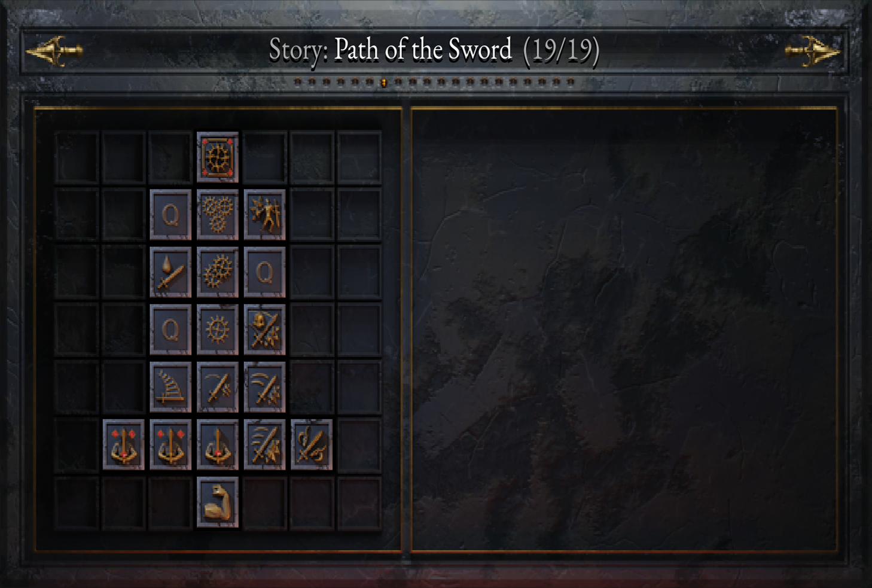
Task: Select the flexed arm icon at bottom
Action: (x=218, y=502)
